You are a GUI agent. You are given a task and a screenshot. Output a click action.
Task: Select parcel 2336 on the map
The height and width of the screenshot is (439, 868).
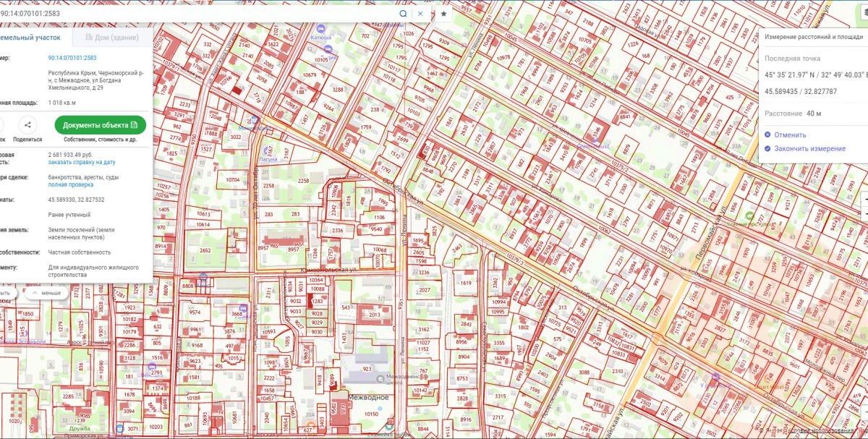click(x=337, y=231)
